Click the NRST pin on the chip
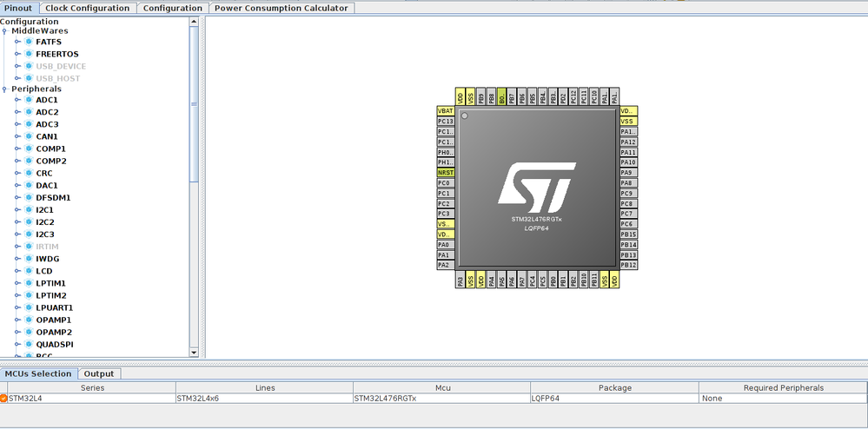 (x=446, y=172)
